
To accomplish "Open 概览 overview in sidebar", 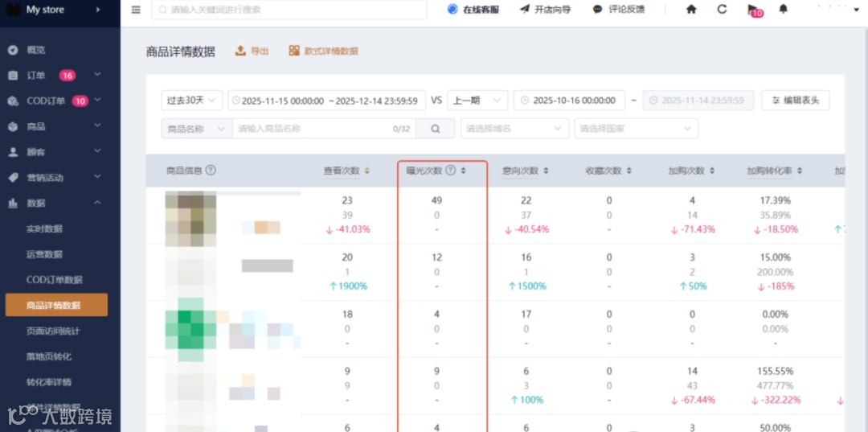I will point(36,50).
